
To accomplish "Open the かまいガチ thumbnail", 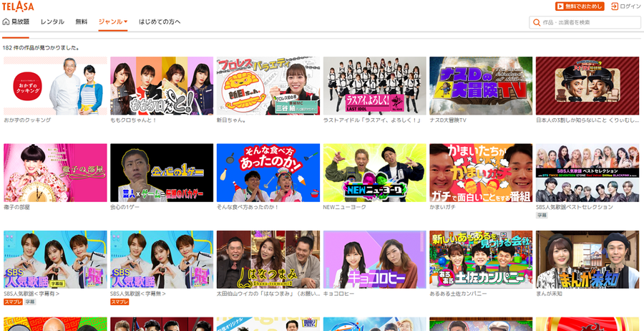I will (x=481, y=173).
